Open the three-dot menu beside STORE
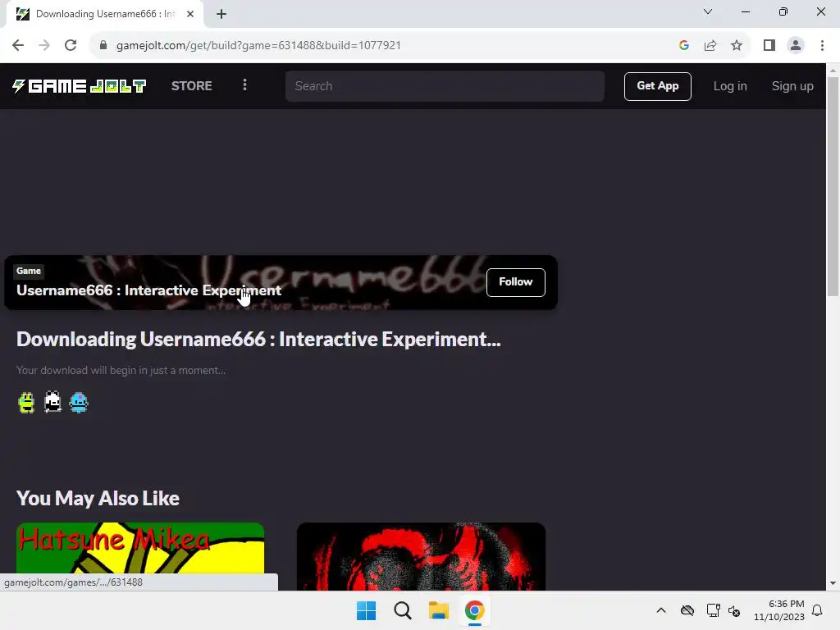The image size is (840, 630). click(244, 85)
